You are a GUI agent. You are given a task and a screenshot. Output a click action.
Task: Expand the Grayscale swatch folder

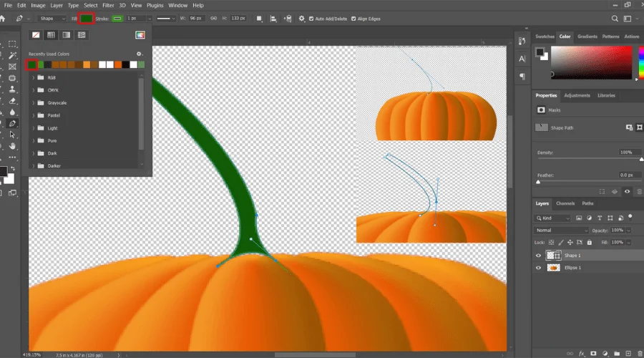tap(33, 103)
